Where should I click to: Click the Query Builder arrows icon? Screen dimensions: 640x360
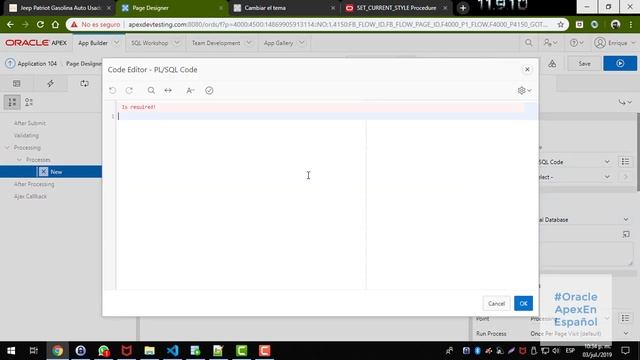pyautogui.click(x=168, y=90)
